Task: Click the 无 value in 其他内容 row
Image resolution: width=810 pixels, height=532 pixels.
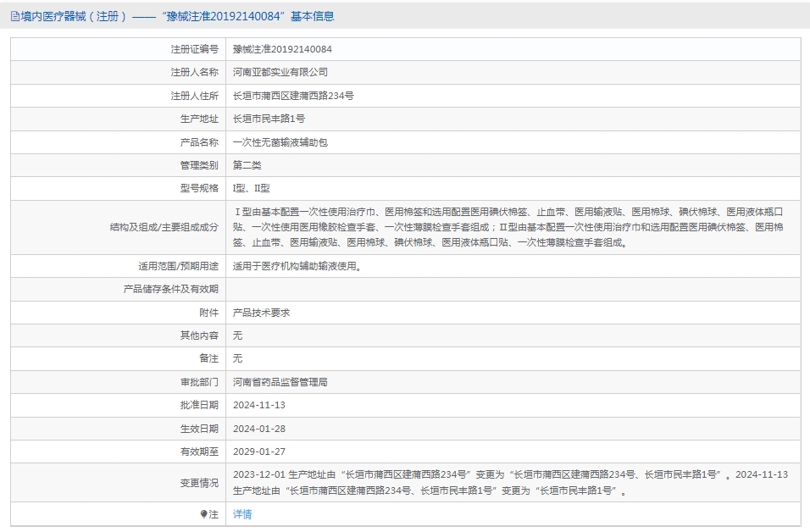Action: pyautogui.click(x=237, y=335)
